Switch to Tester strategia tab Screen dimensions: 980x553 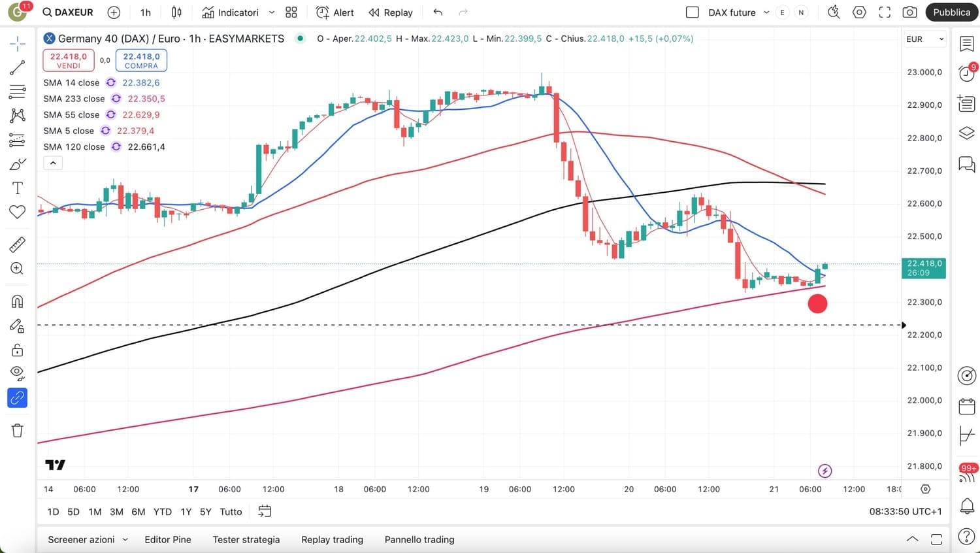click(246, 539)
